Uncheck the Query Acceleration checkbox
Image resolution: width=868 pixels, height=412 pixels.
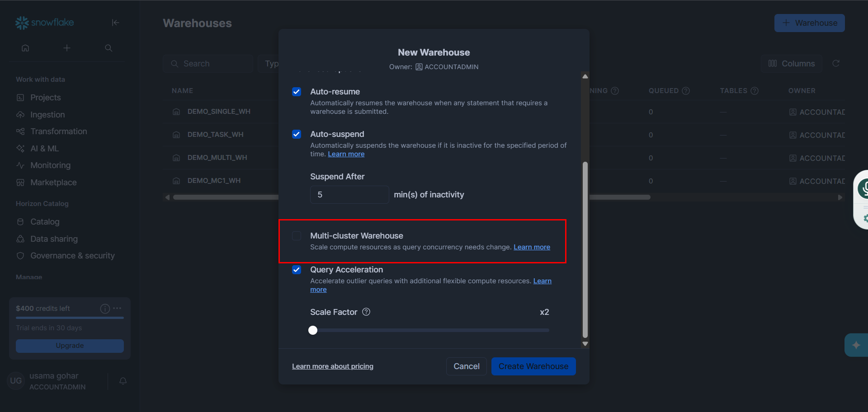[297, 270]
